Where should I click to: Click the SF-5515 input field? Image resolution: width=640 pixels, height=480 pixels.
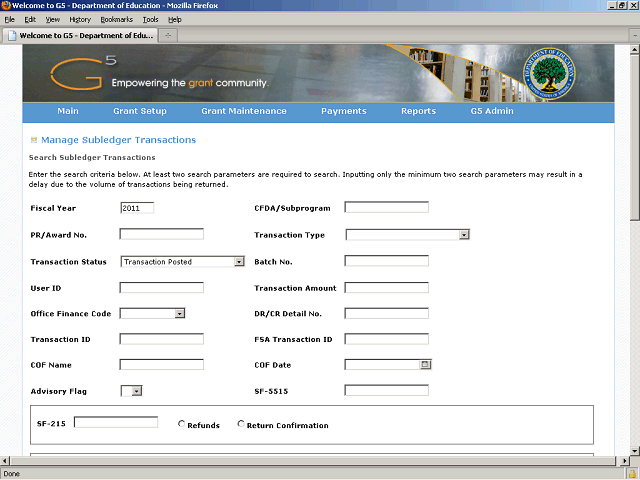[x=387, y=390]
